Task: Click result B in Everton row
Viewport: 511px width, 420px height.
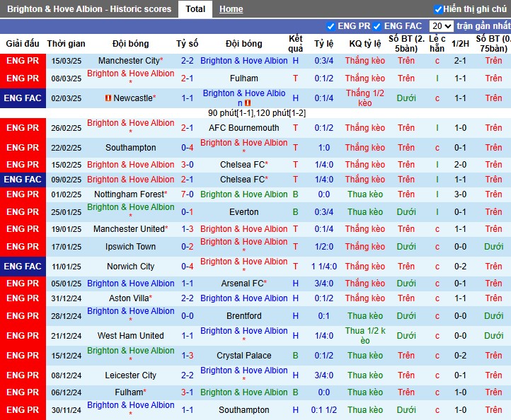Action: point(295,212)
